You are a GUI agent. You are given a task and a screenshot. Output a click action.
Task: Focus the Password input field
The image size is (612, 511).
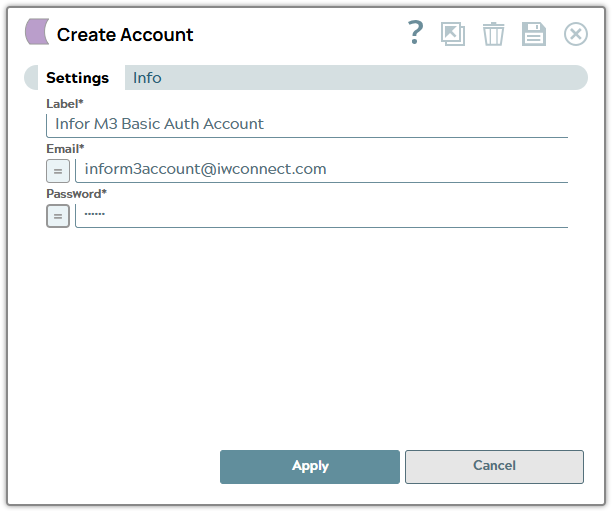(322, 215)
